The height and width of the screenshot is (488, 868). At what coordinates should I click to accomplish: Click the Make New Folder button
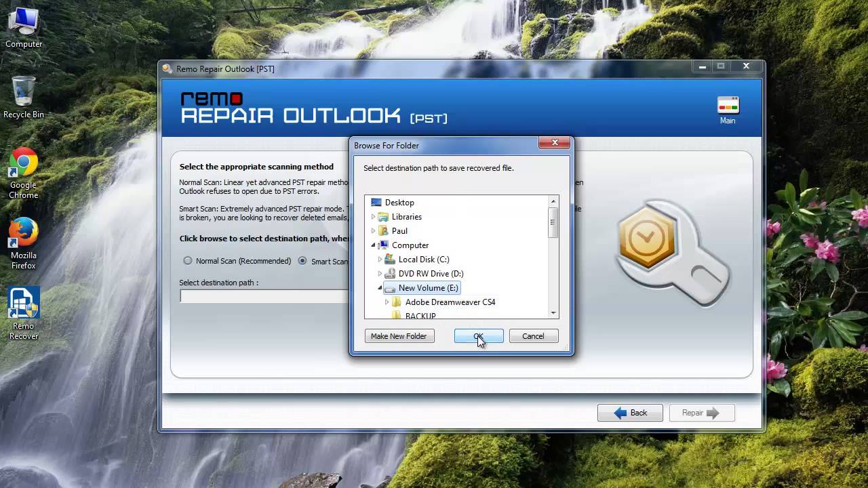point(399,336)
